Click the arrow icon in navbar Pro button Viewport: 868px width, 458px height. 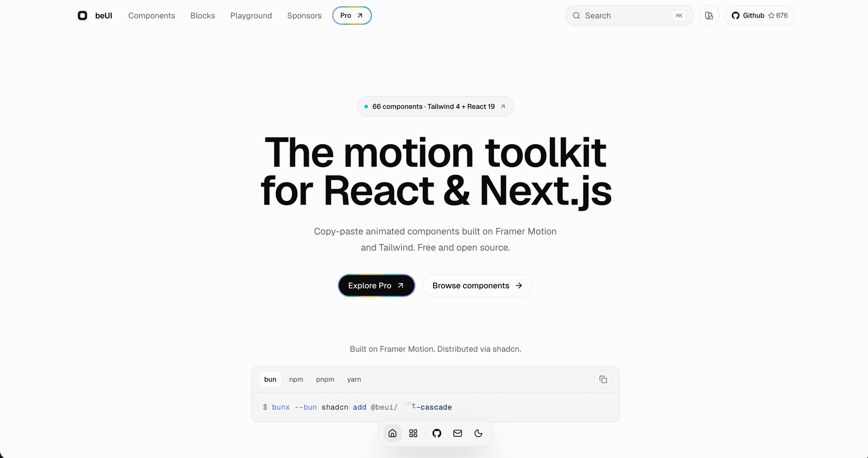[360, 15]
